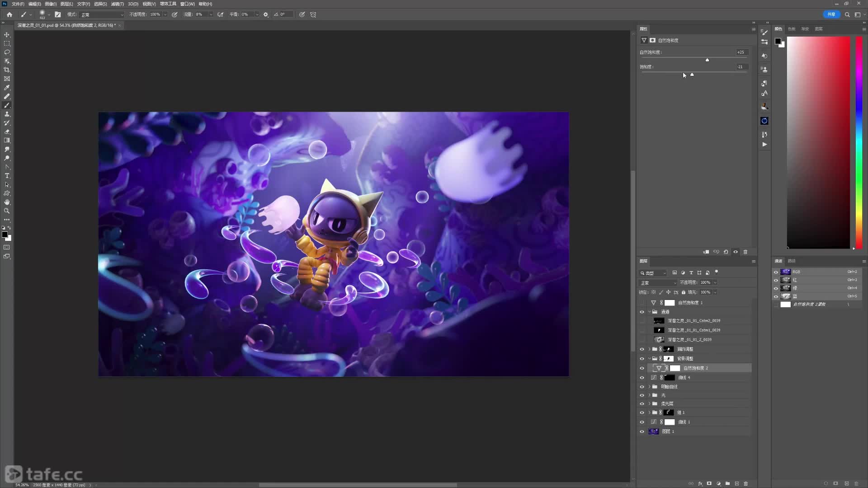Toggle adjustment visibility eye in Properties panel

(x=736, y=252)
